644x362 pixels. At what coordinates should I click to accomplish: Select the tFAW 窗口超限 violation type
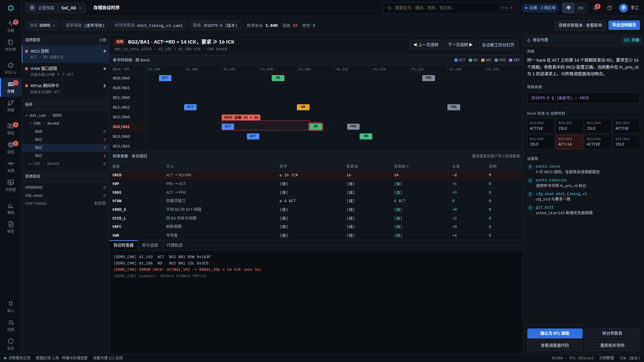pyautogui.click(x=65, y=71)
